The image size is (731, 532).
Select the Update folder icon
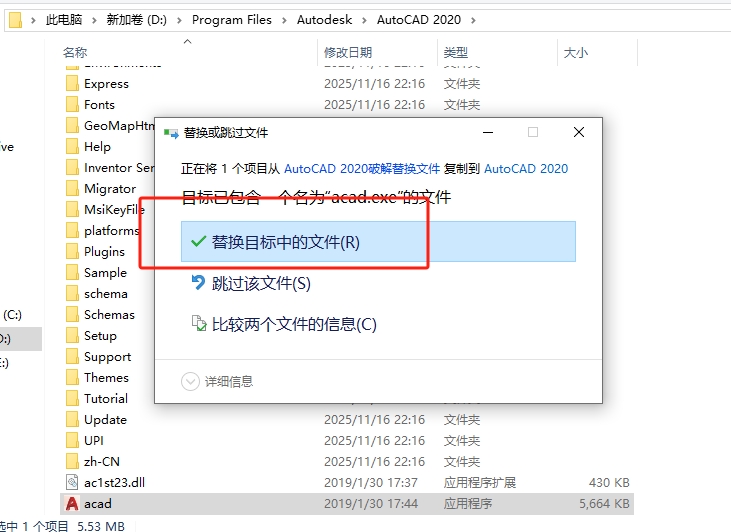coord(72,420)
